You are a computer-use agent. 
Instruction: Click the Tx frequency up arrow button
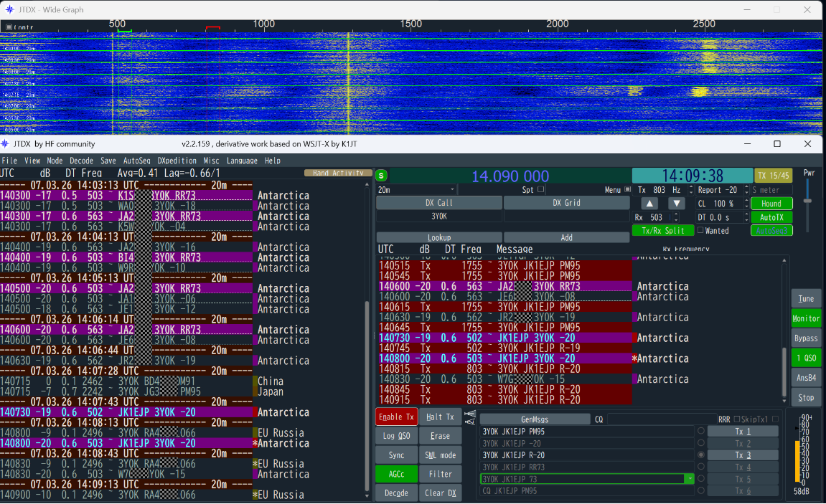coord(649,204)
